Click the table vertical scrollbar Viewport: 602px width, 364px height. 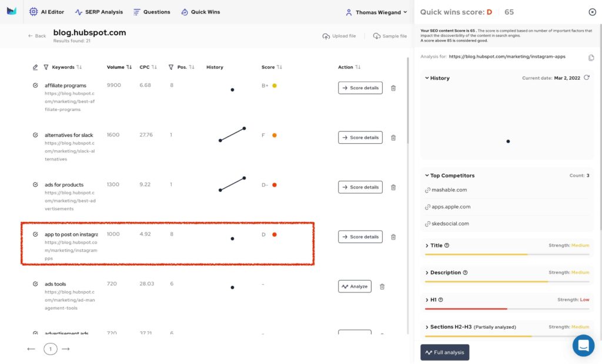coord(407,100)
